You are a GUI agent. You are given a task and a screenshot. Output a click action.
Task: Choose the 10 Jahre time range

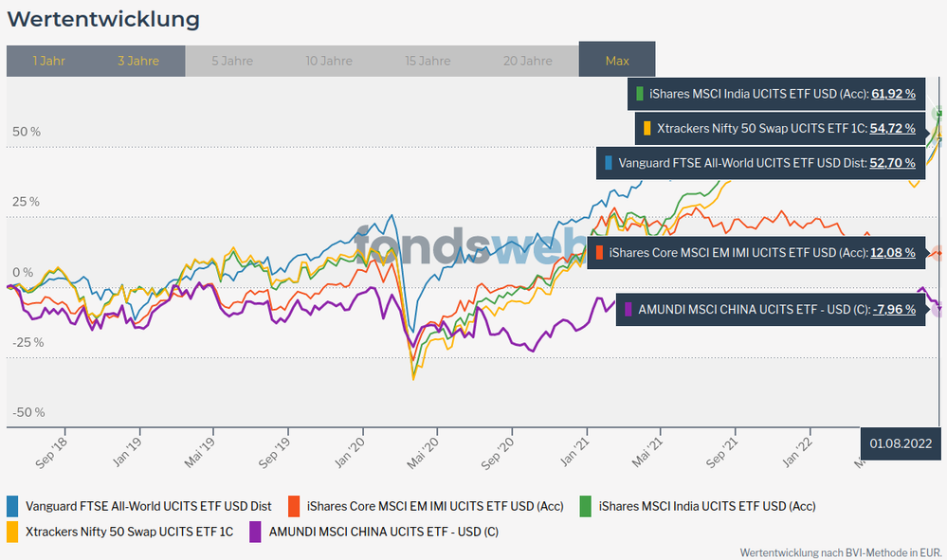click(x=329, y=61)
